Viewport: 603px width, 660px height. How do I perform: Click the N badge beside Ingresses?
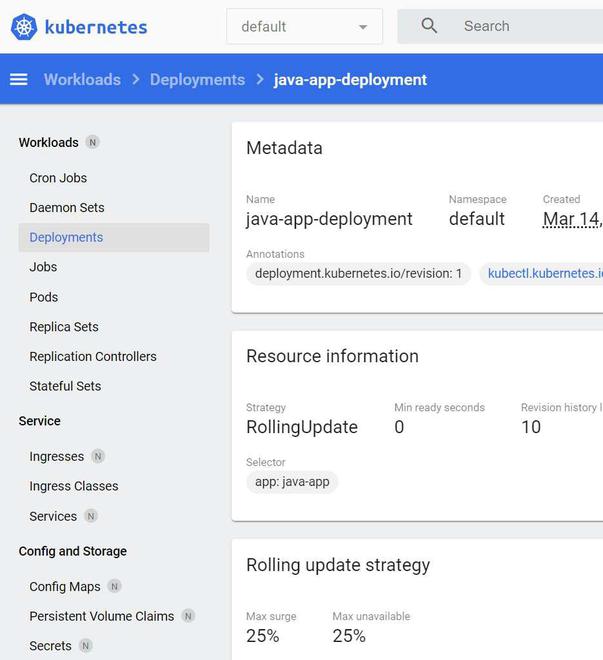coord(98,457)
